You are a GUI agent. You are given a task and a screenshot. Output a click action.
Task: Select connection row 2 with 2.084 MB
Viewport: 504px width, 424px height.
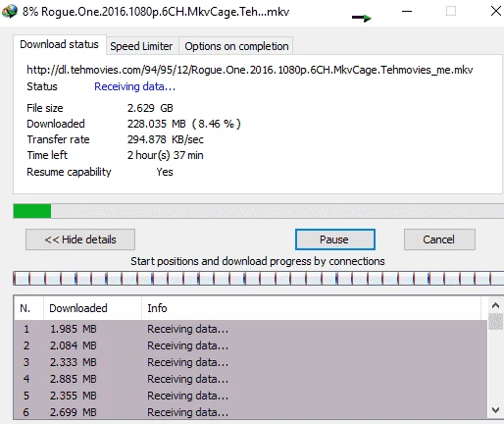[x=250, y=345]
